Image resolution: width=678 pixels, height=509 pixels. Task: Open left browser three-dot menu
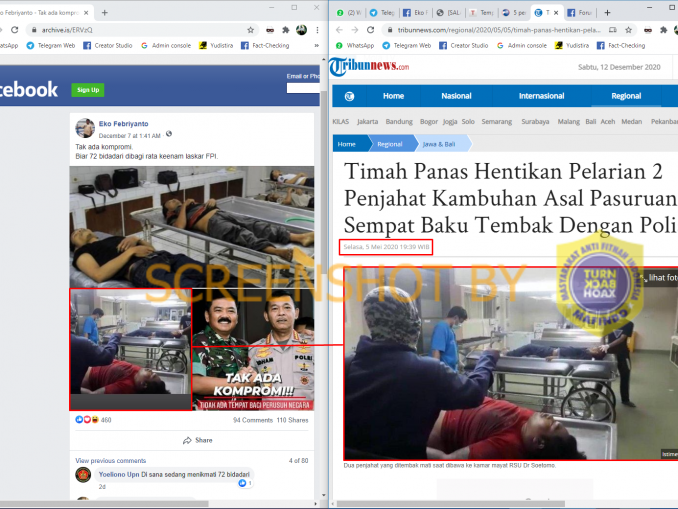click(317, 30)
